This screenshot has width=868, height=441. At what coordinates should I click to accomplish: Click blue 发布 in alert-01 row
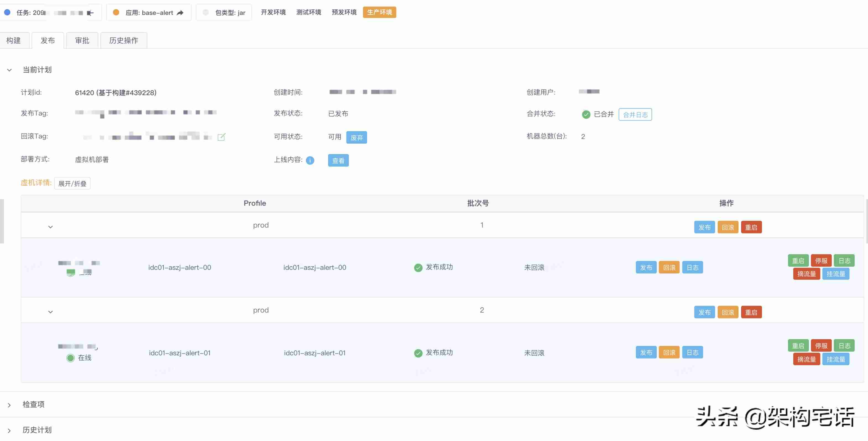coord(646,352)
